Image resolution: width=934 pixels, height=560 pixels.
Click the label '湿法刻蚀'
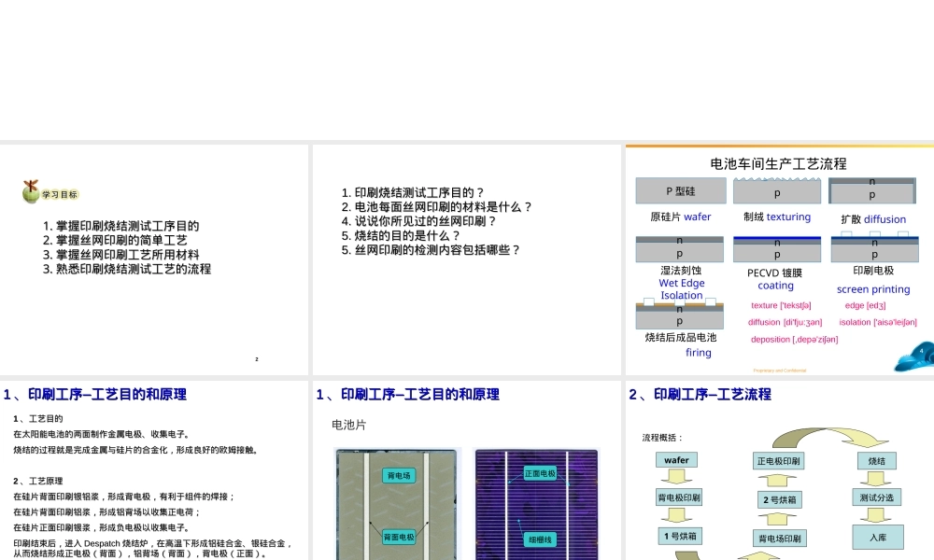pyautogui.click(x=681, y=271)
